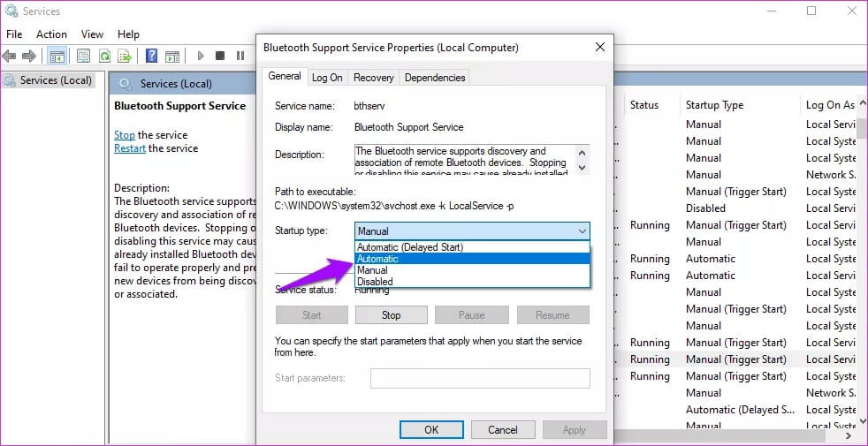Switch to the Log On tab

tap(327, 78)
